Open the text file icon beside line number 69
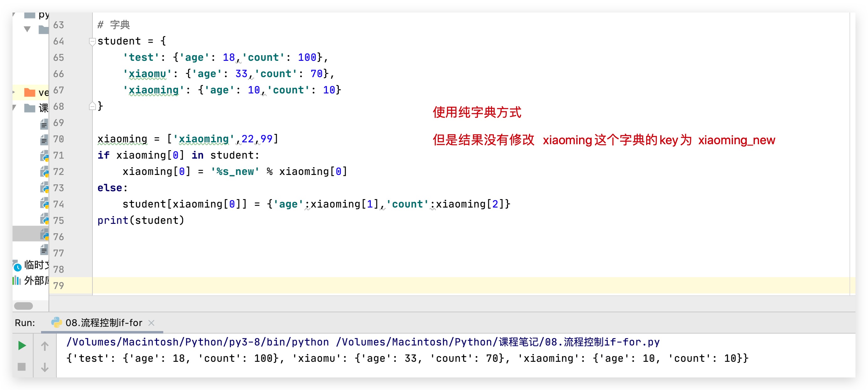This screenshot has width=868, height=390. click(44, 124)
